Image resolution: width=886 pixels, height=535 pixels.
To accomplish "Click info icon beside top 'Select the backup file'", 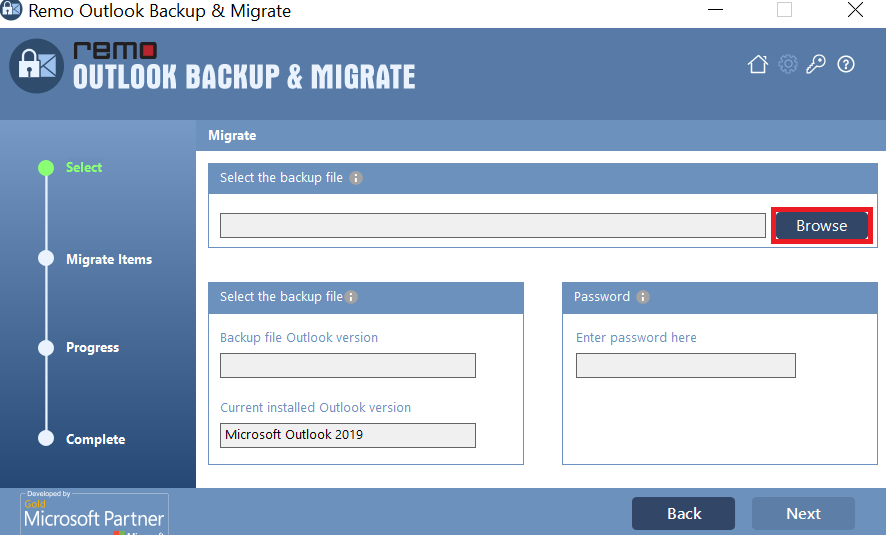I will pos(355,178).
